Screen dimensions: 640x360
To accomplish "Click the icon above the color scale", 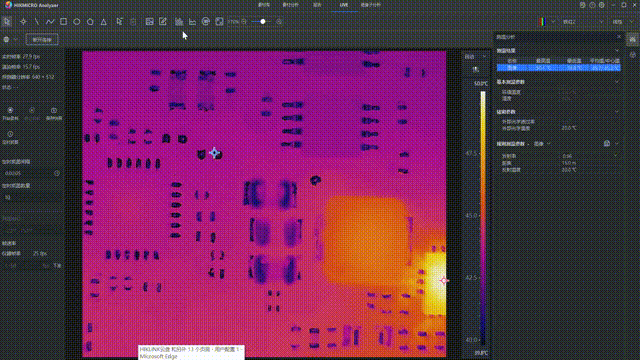I will (x=476, y=70).
